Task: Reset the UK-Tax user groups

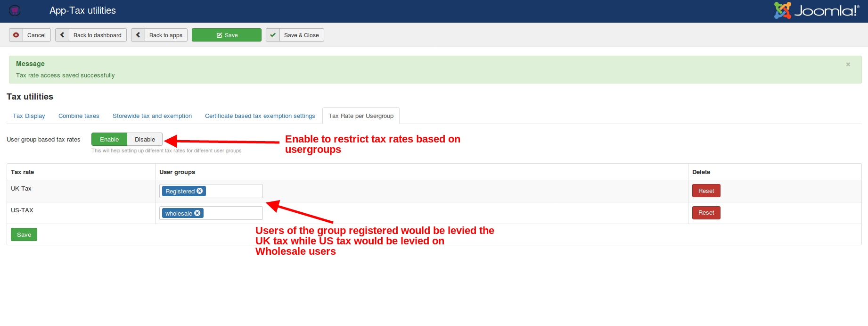Action: 706,191
